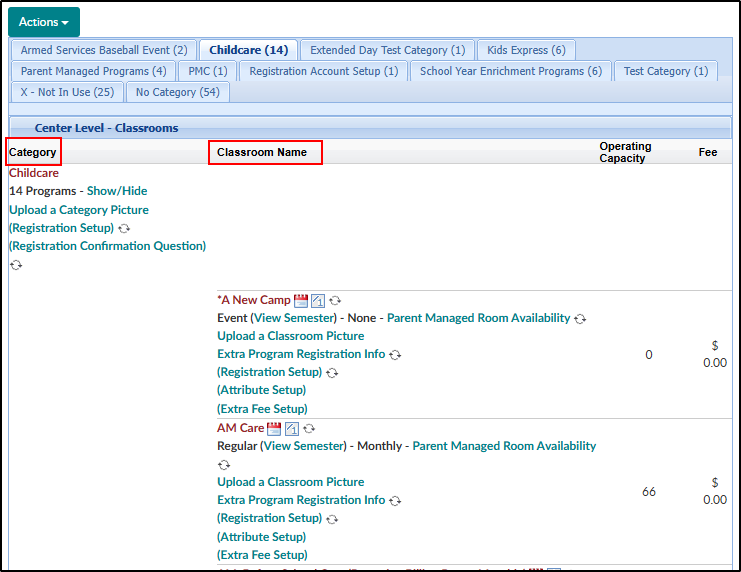Click sync icon after A New Camp Room Availability
The width and height of the screenshot is (741, 572).
580,319
